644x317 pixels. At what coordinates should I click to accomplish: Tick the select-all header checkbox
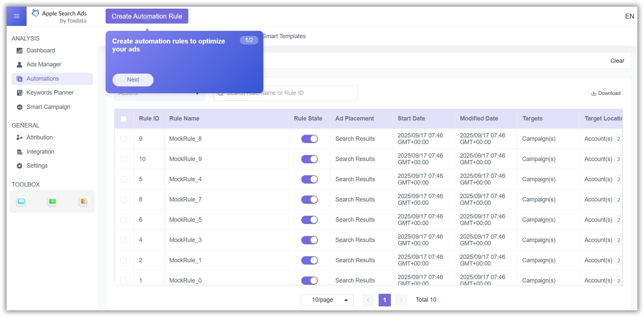click(x=124, y=119)
